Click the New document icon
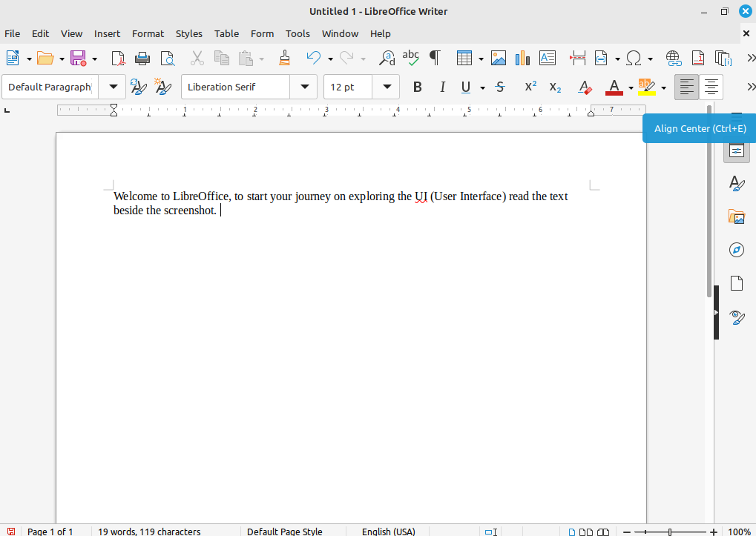Image resolution: width=756 pixels, height=536 pixels. 13,59
